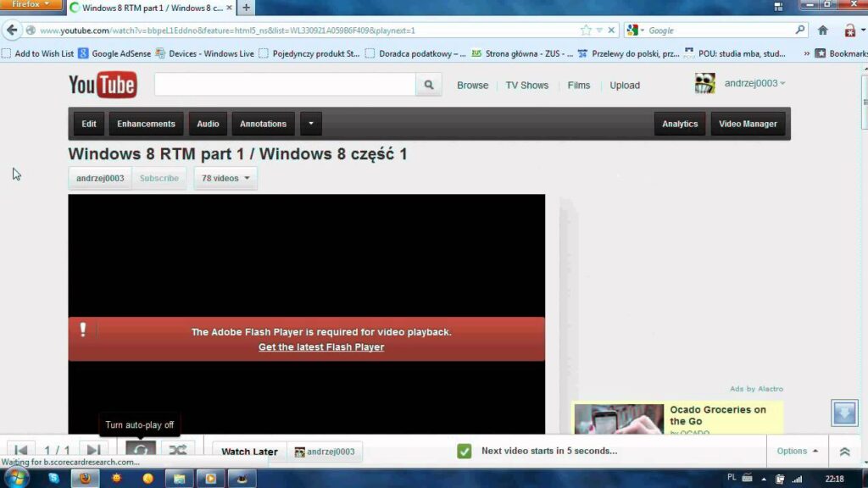Screen dimensions: 868x488
Task: Open a new browser tab
Action: click(247, 8)
